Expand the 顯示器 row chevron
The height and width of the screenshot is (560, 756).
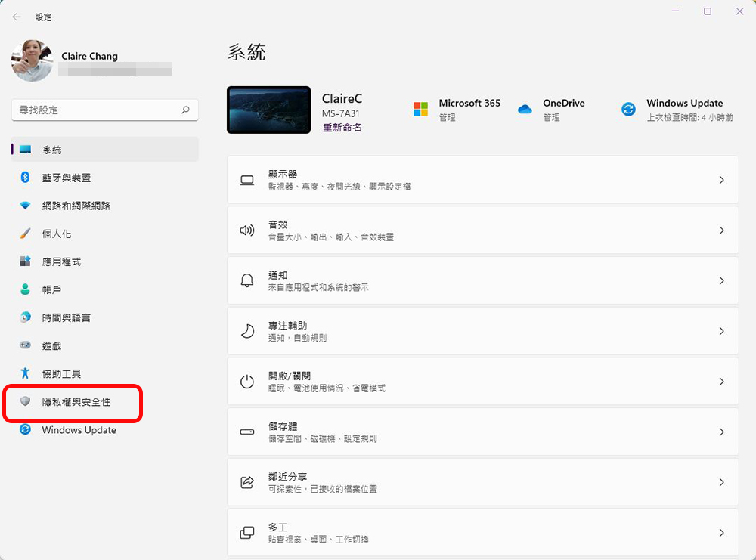(x=721, y=180)
